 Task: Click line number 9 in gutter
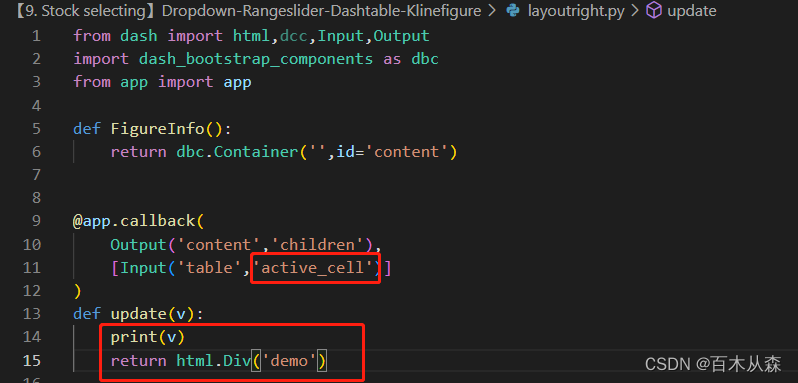coord(36,221)
